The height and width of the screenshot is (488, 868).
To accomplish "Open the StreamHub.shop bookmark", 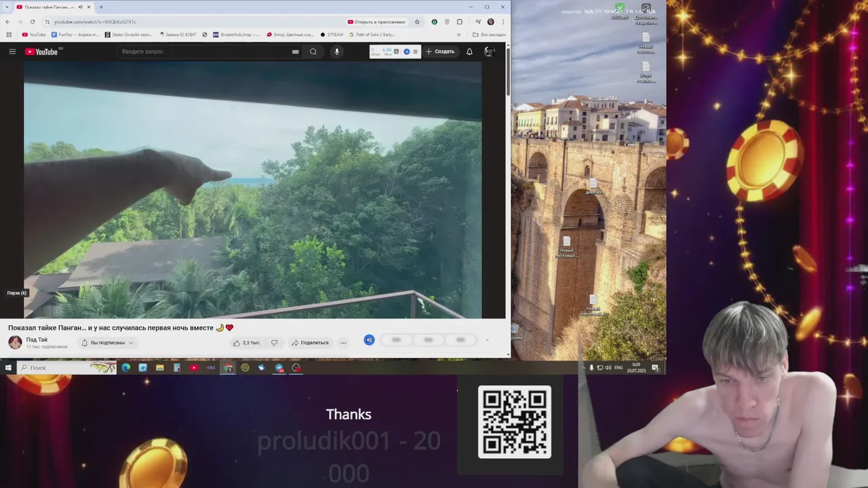I will tap(235, 35).
